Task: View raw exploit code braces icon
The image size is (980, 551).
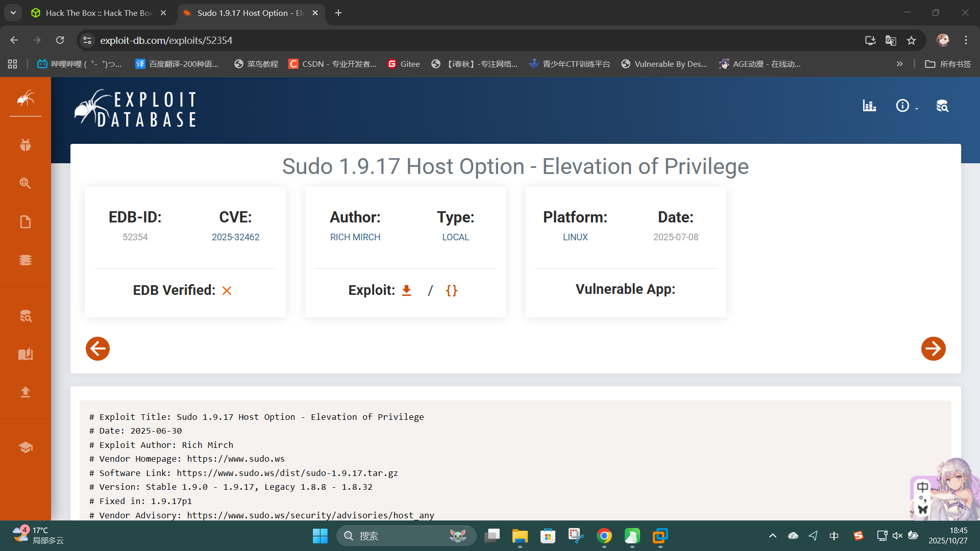Action: pyautogui.click(x=451, y=290)
